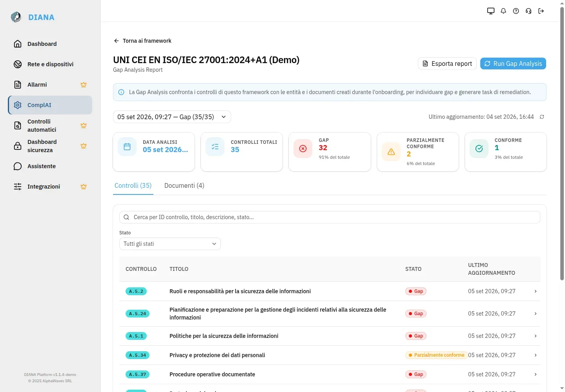Screen dimensions: 565x392
Task: Click Procedure operative documentate row title
Action: click(x=212, y=374)
